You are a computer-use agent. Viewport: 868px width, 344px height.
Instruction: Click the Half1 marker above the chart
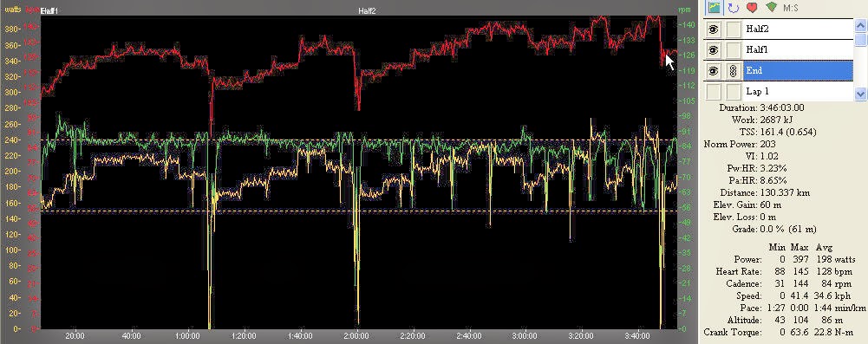49,10
